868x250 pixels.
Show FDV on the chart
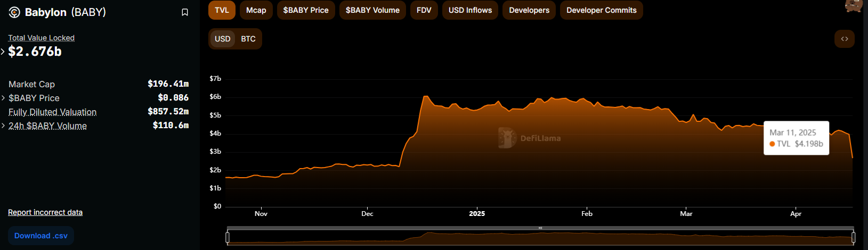pyautogui.click(x=424, y=10)
